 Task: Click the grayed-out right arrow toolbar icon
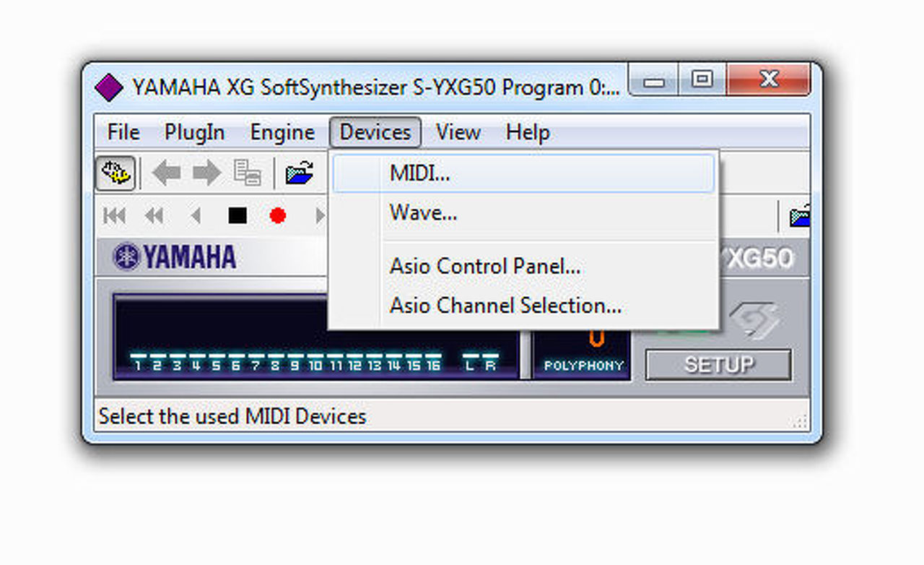(x=206, y=173)
